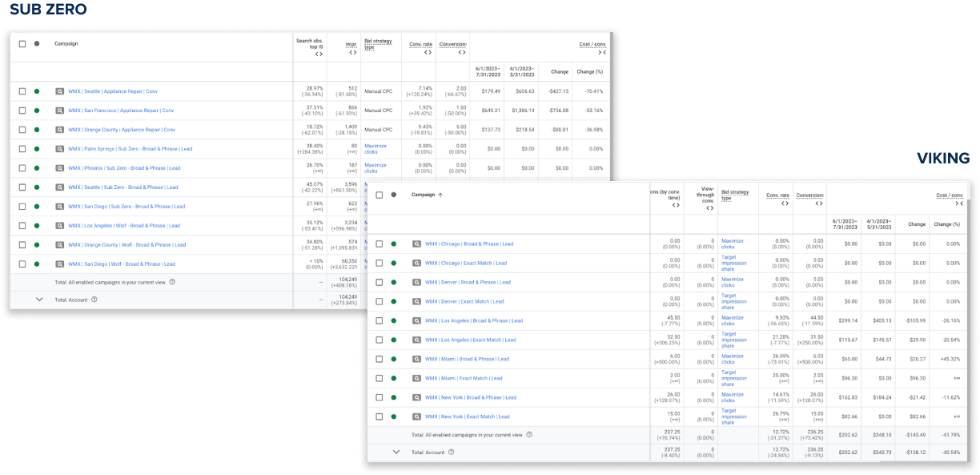Check the box for Los Angeles Exact Match campaign
This screenshot has height=475, width=980.
coord(379,340)
